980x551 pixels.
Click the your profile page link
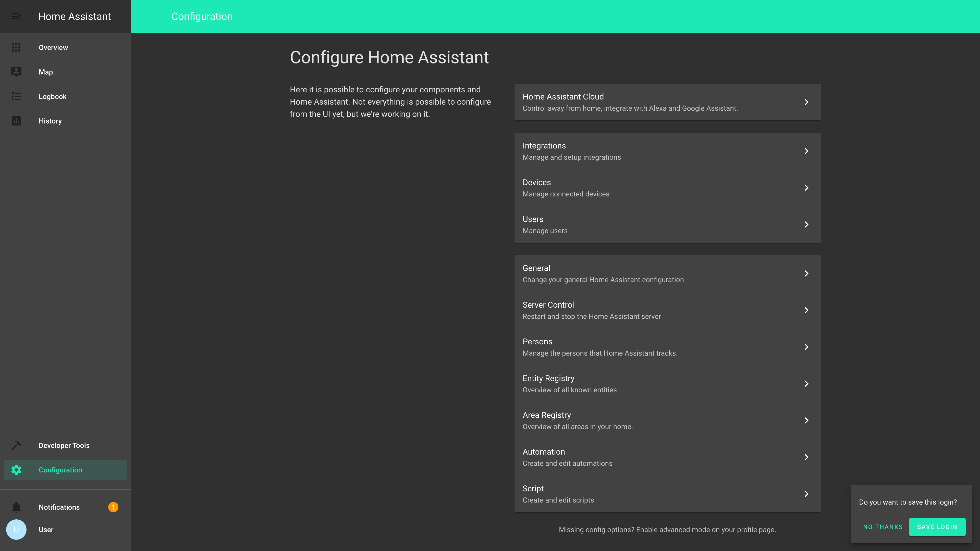(749, 530)
